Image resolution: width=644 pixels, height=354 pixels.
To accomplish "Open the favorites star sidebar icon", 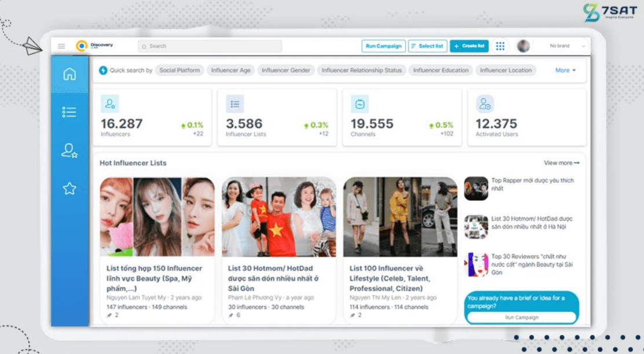I will coord(69,189).
